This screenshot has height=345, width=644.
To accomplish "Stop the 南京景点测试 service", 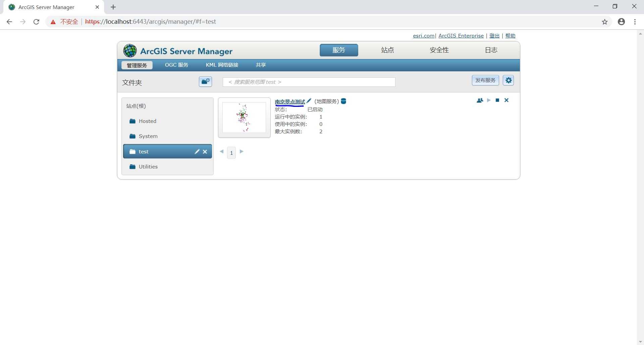I will pyautogui.click(x=497, y=100).
